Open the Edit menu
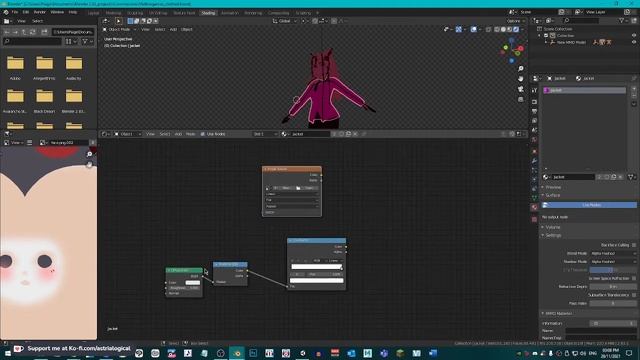This screenshot has width=640, height=360. [x=26, y=12]
